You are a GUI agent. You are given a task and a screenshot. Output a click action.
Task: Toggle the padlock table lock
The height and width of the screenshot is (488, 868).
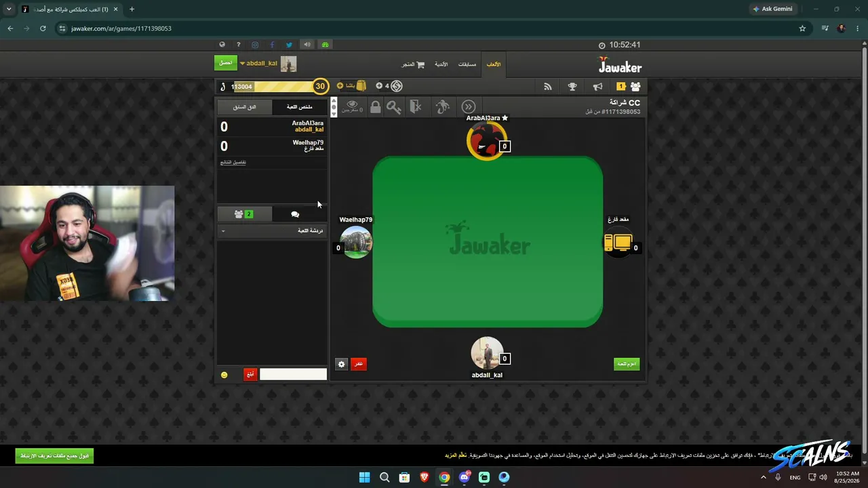click(375, 106)
